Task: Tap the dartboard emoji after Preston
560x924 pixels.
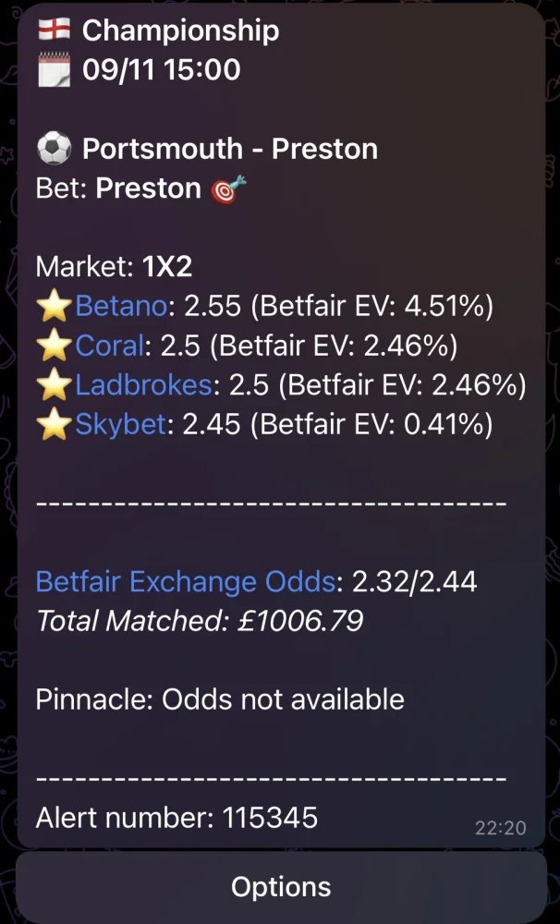Action: click(225, 189)
